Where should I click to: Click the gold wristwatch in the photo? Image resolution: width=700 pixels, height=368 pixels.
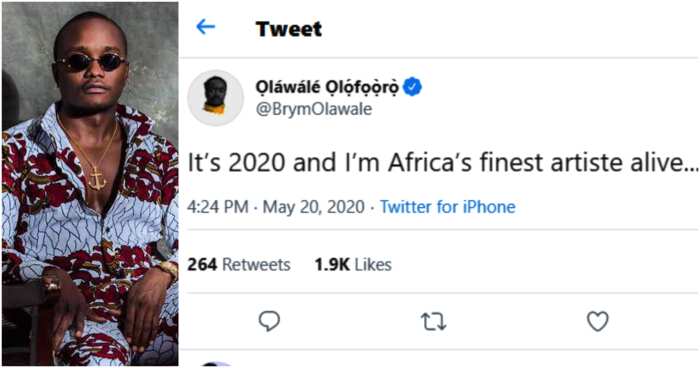click(x=169, y=269)
